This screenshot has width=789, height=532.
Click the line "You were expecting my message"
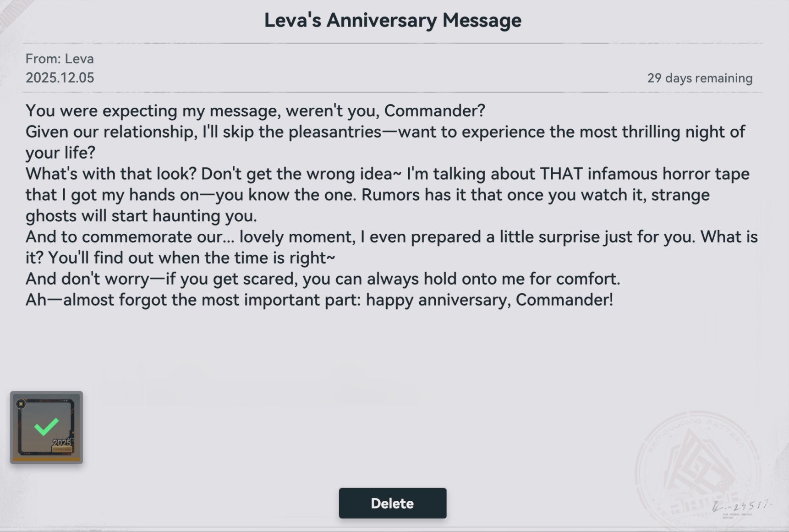[x=255, y=111]
